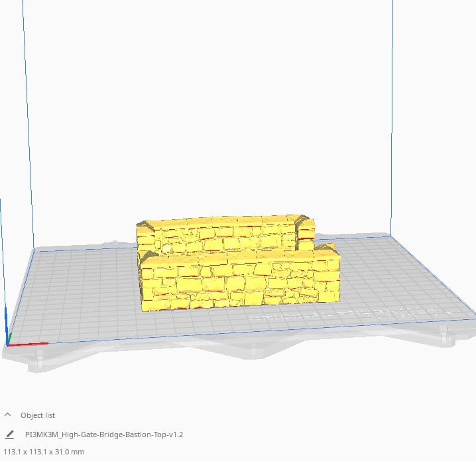Image resolution: width=476 pixels, height=461 pixels.
Task: Click the top-right corner block of rear wall
Action: click(x=305, y=226)
